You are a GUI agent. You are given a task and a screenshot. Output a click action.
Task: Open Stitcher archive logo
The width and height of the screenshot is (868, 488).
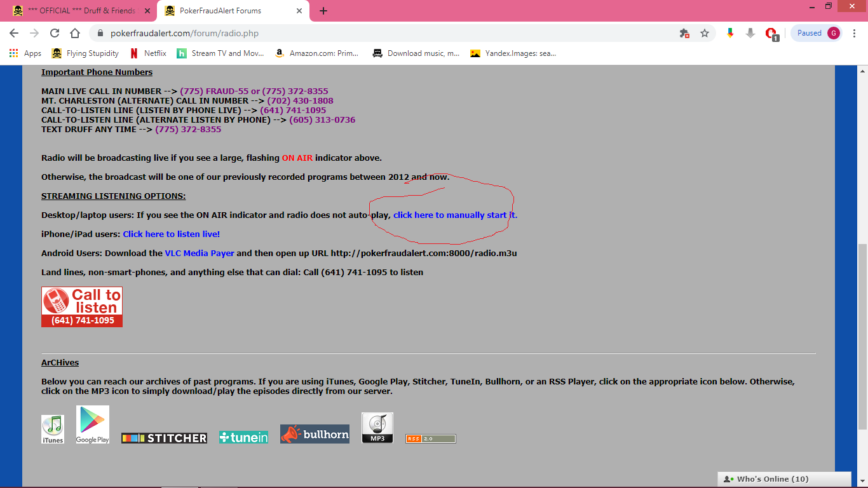[x=165, y=438]
